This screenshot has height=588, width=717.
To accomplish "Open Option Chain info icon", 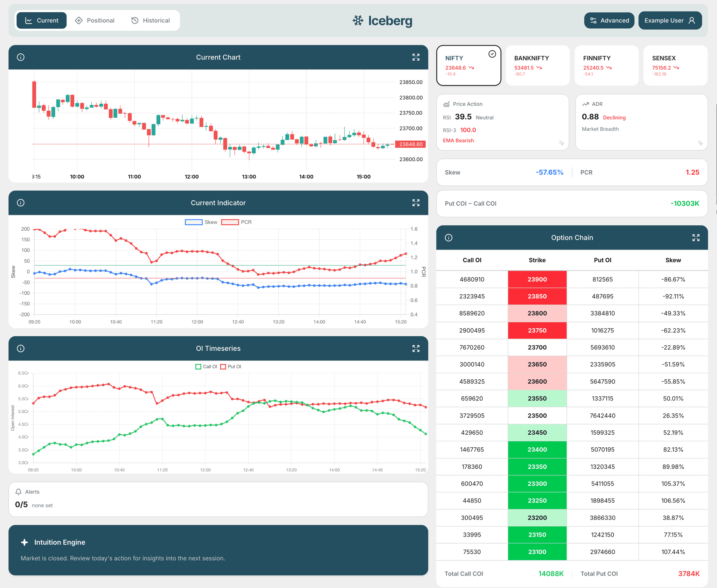I will [448, 238].
